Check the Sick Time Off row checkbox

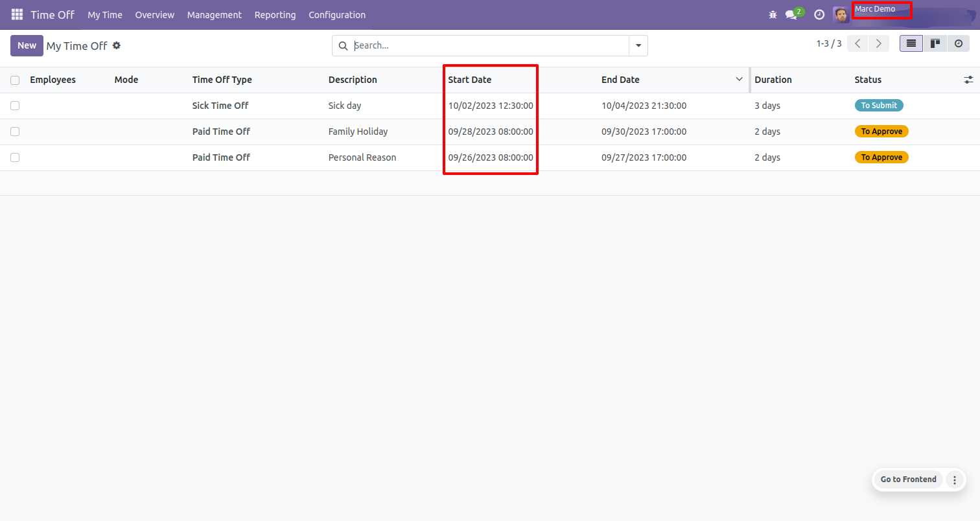15,106
